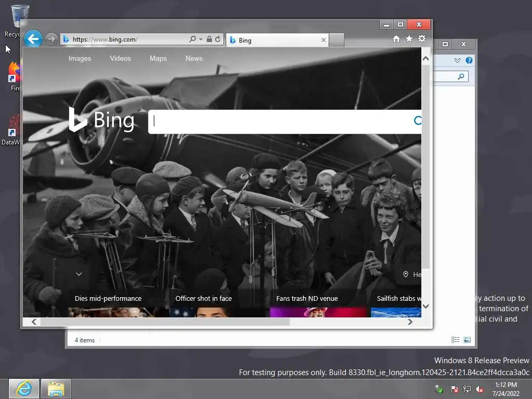Open Internet Explorer from the taskbar
The image size is (532, 399).
click(x=24, y=389)
